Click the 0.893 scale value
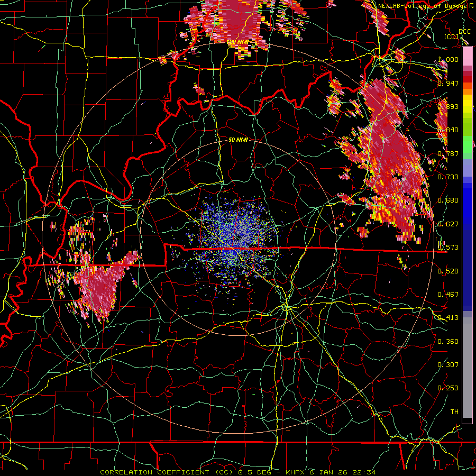 (x=448, y=106)
